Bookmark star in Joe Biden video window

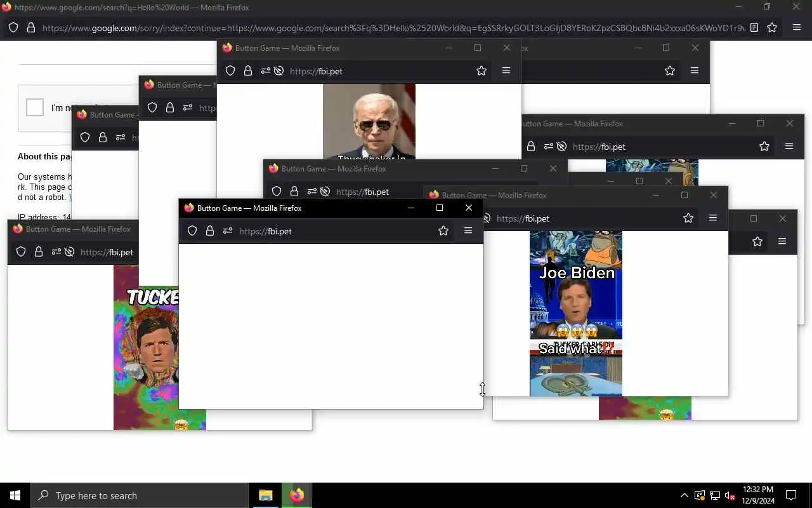click(688, 218)
